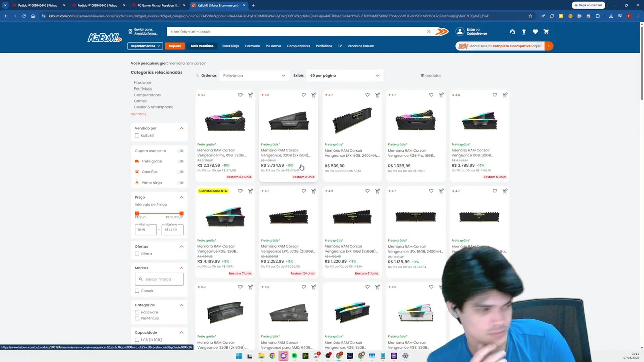Image resolution: width=644 pixels, height=362 pixels.
Task: Click the orange Cupons button
Action: [175, 46]
